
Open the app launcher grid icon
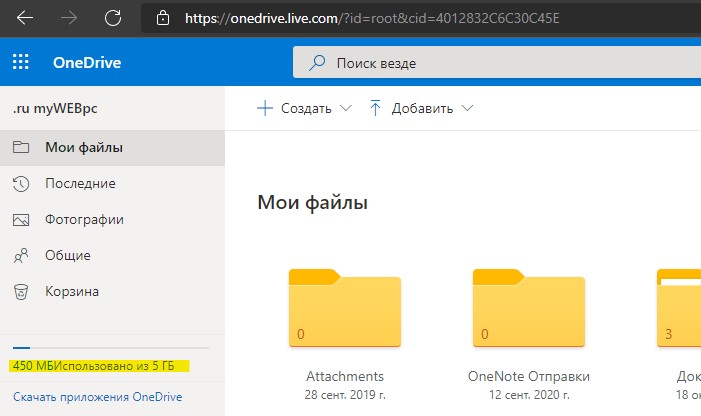coord(21,62)
